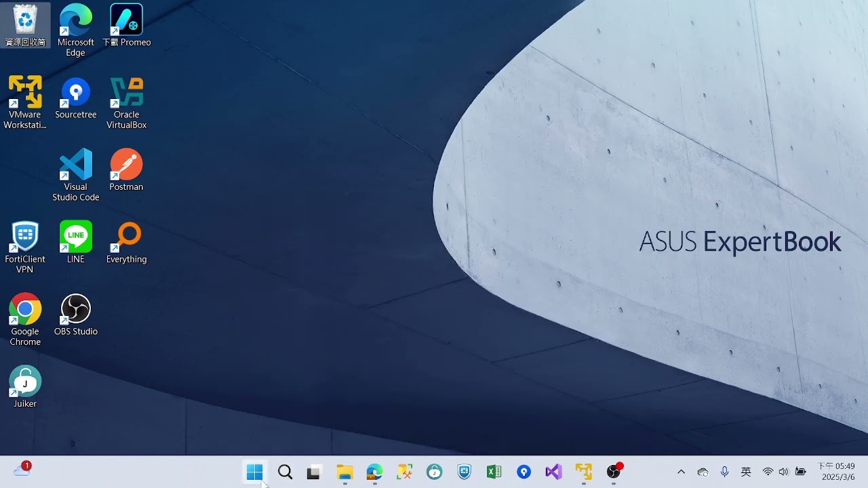Switch to OBS Studio on taskbar
Image resolution: width=868 pixels, height=488 pixels.
tap(614, 472)
